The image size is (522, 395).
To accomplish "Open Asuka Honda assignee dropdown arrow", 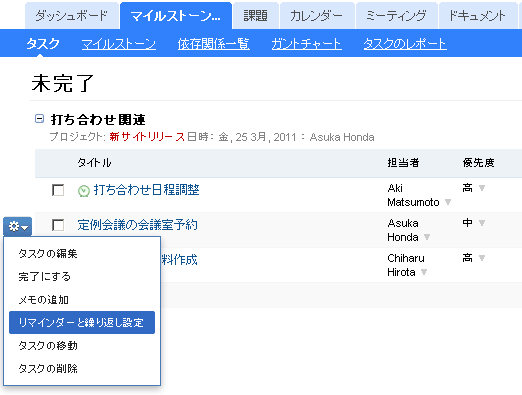I will click(x=427, y=237).
